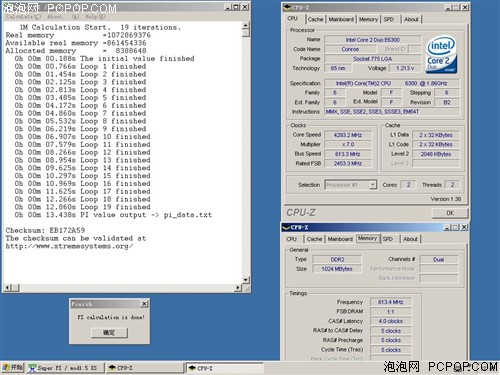This screenshot has height=375, width=500.
Task: Click the RAS# Precharge value
Action: (x=391, y=340)
